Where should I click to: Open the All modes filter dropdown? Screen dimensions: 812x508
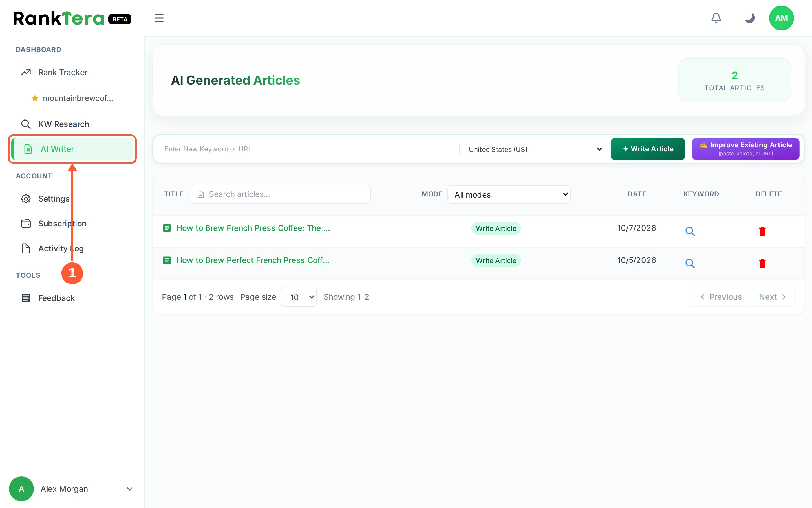(509, 194)
